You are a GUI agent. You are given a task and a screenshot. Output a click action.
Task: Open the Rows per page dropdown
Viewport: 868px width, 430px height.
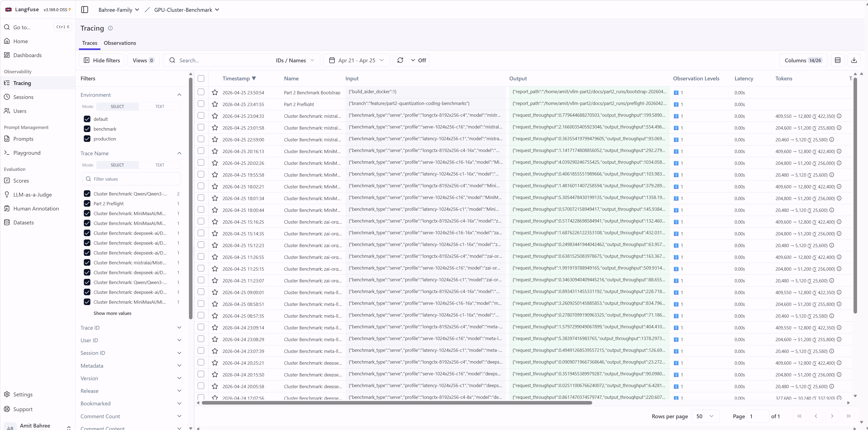705,416
